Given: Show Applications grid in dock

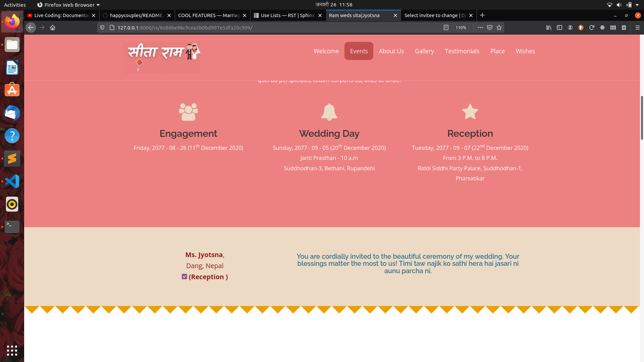Looking at the screenshot, I should point(12,351).
